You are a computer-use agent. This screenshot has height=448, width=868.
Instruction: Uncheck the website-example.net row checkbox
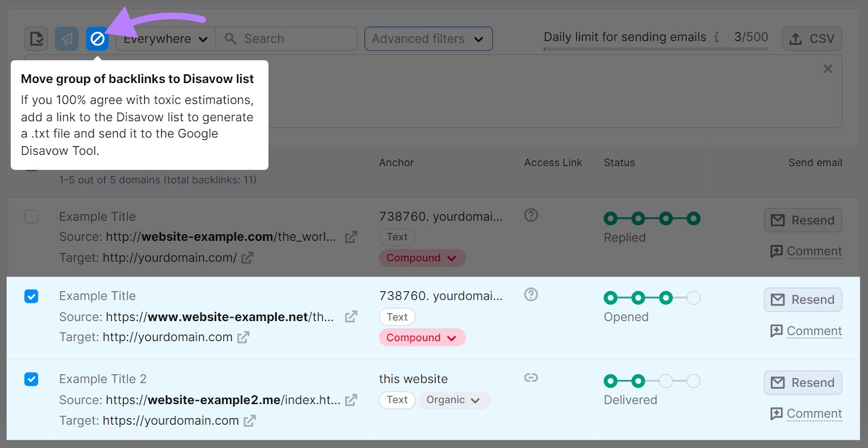(x=31, y=296)
